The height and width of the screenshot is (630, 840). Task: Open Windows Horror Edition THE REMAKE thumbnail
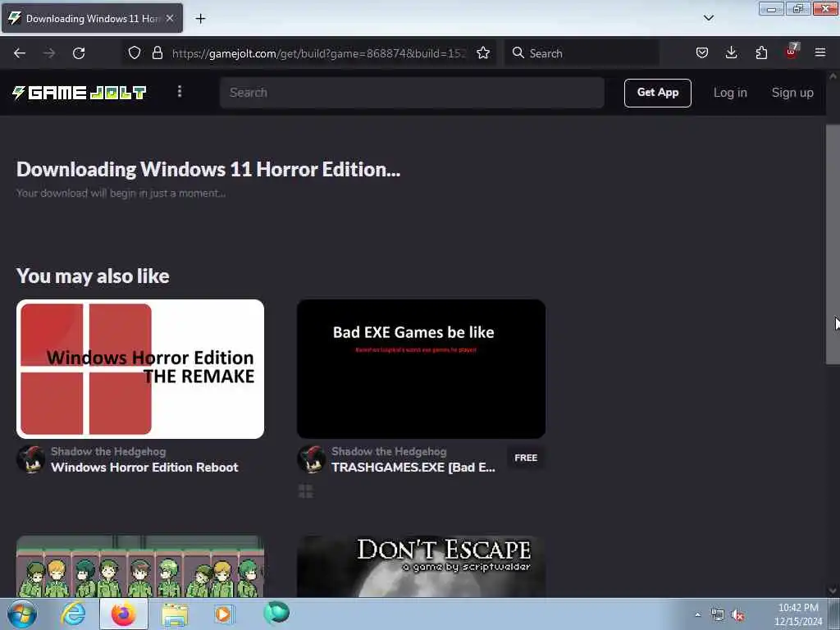click(140, 369)
